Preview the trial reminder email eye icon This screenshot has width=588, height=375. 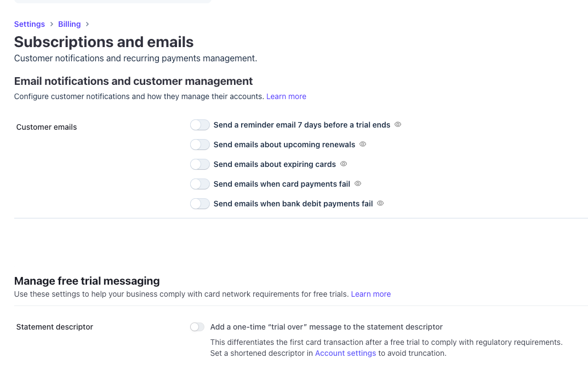point(398,125)
